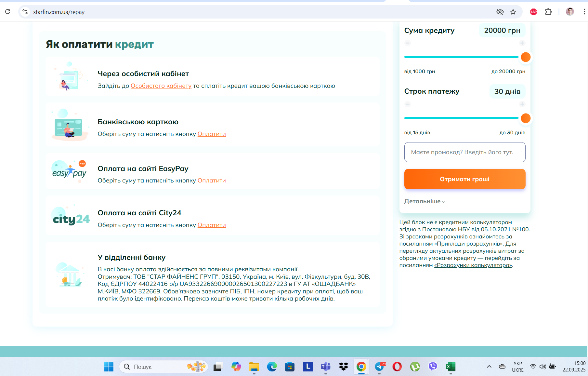588x376 pixels.
Task: Expand the Детальніше section
Action: [x=425, y=201]
